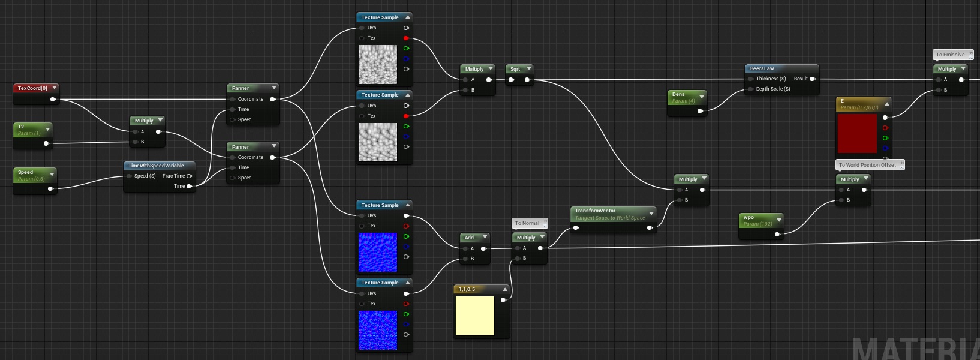Click the bottommost blue texture preview thumbnail
The width and height of the screenshot is (980, 360).
[x=378, y=330]
